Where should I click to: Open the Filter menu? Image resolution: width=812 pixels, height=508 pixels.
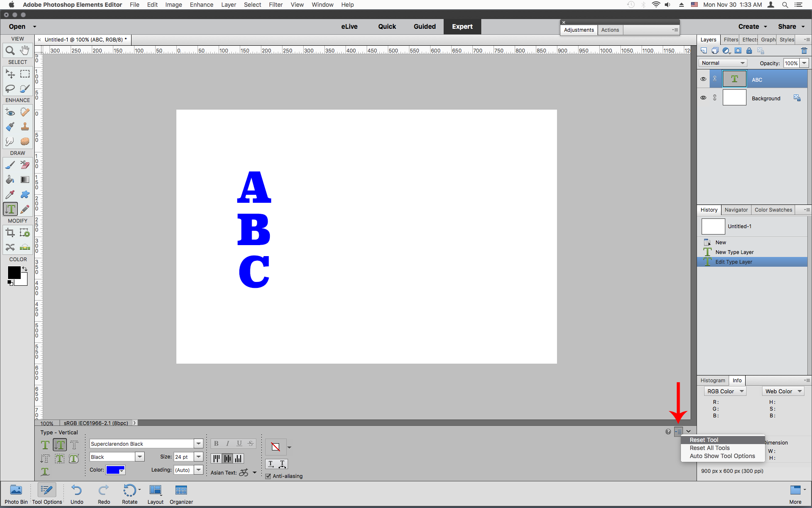tap(276, 5)
